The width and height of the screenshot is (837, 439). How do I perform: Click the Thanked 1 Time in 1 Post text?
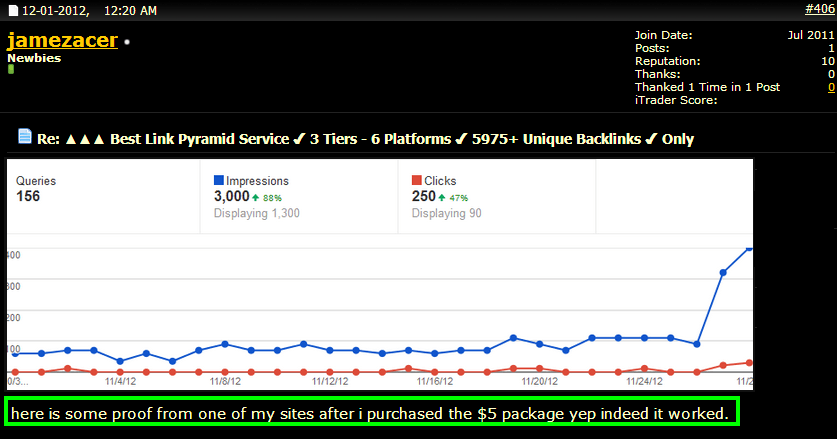click(707, 87)
